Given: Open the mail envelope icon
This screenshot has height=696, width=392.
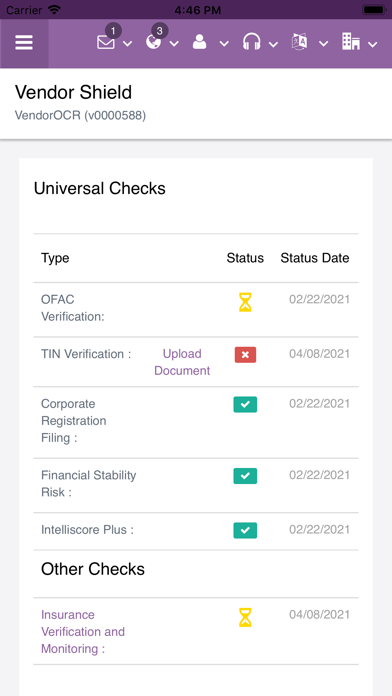Looking at the screenshot, I should click(x=106, y=43).
